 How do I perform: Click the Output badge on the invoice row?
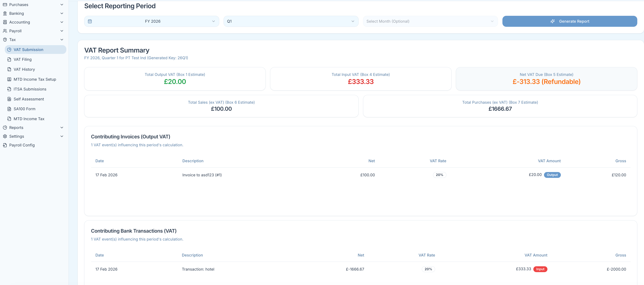point(552,175)
